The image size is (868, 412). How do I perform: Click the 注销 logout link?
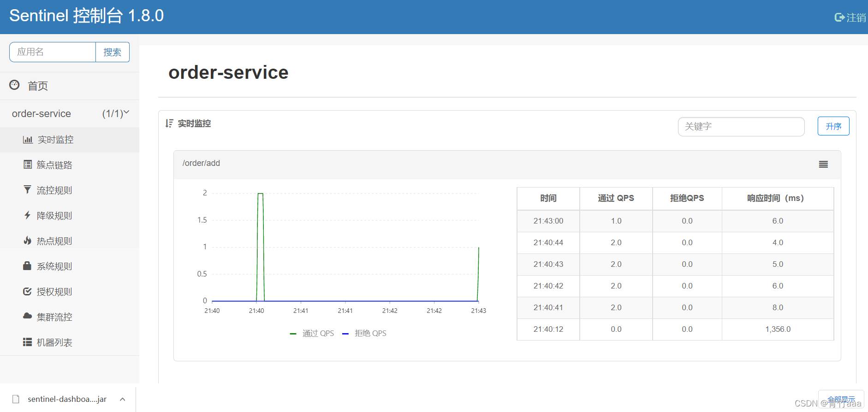856,18
